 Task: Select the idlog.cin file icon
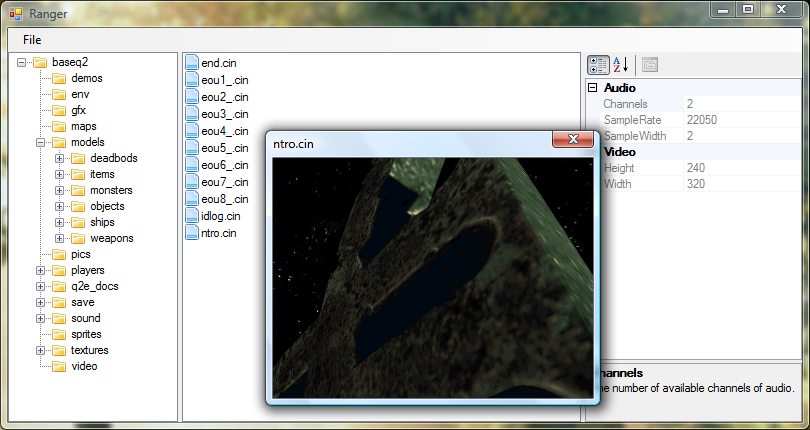click(192, 216)
